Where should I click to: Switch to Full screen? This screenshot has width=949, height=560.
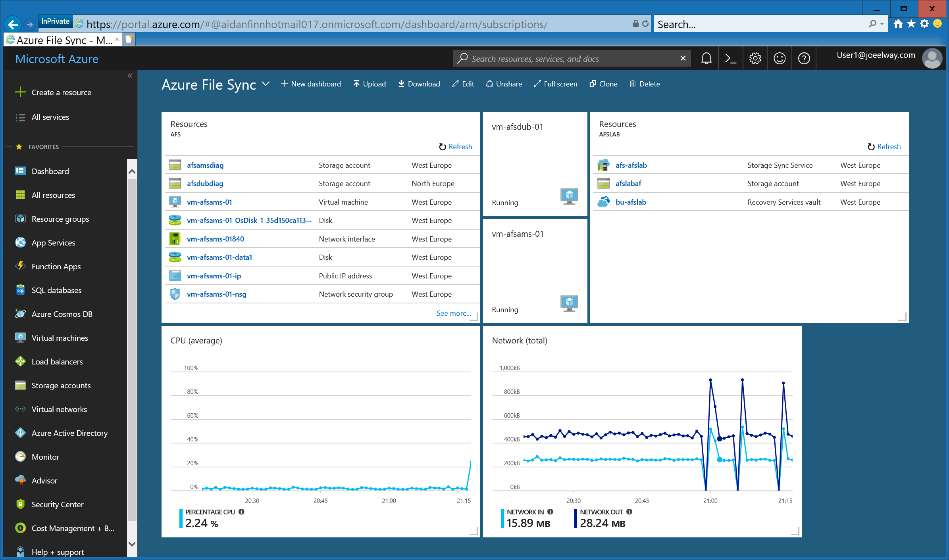pyautogui.click(x=556, y=84)
